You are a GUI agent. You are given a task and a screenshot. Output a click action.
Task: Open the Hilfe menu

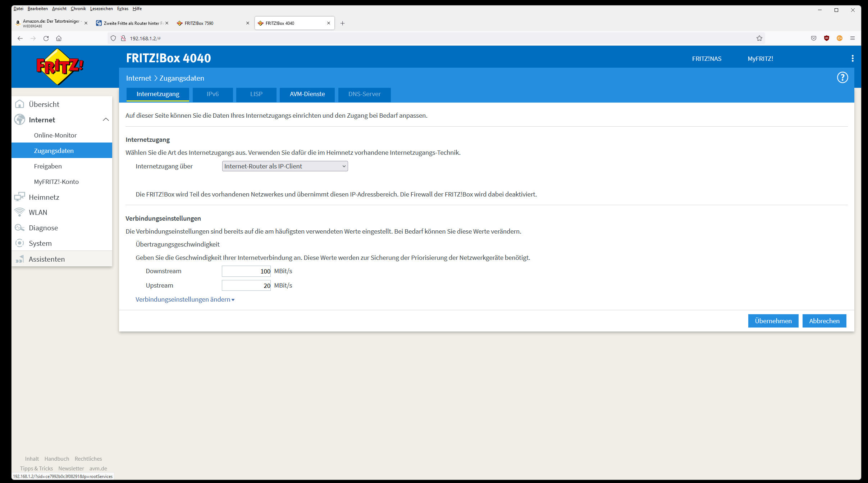click(x=137, y=9)
